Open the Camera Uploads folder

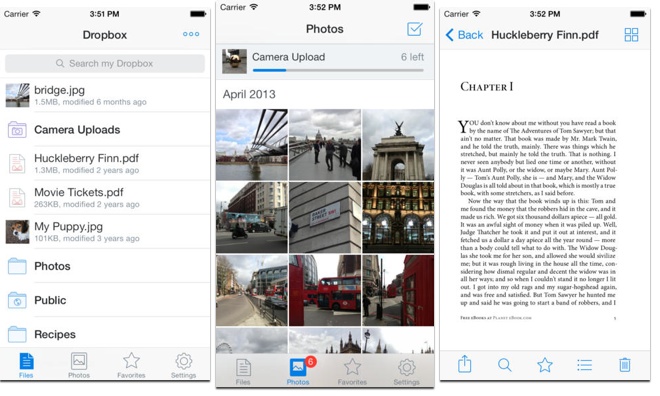pyautogui.click(x=105, y=130)
